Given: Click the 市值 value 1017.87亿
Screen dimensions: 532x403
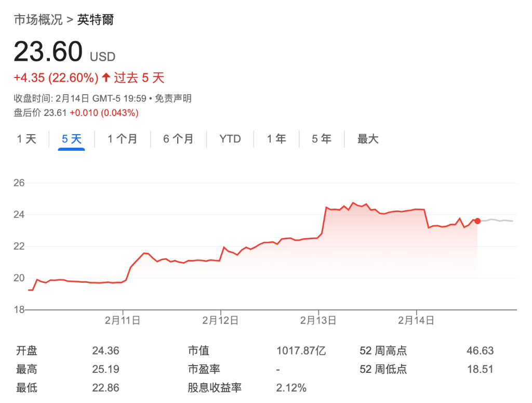Looking at the screenshot, I should [300, 351].
